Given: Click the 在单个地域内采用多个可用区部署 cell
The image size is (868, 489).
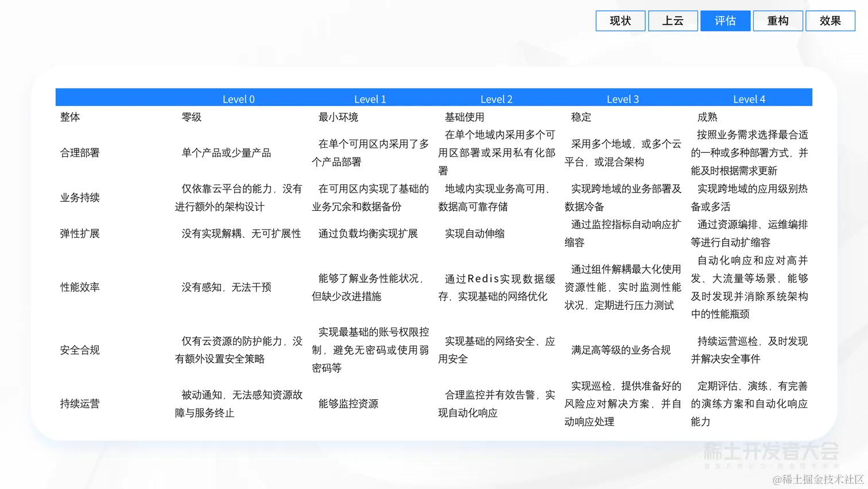Looking at the screenshot, I should coord(497,152).
